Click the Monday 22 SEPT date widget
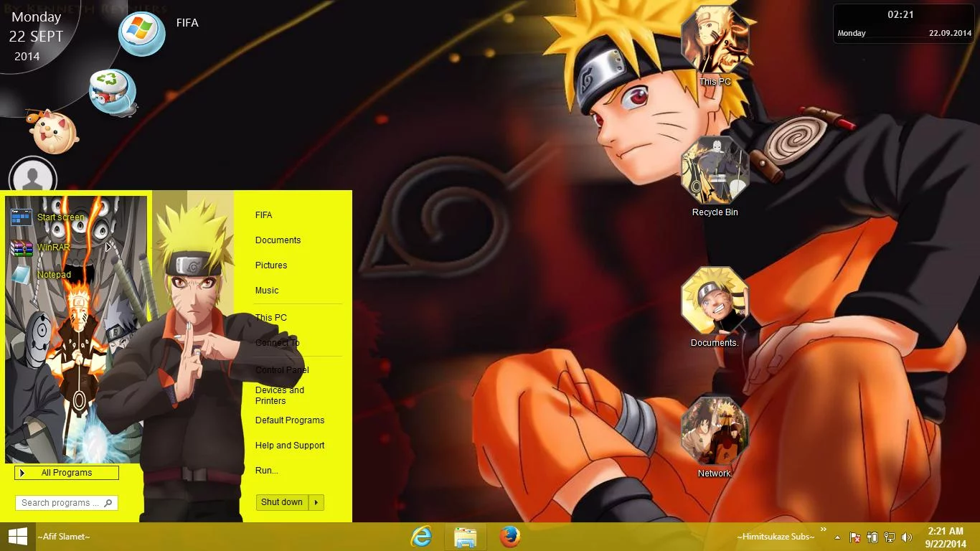Viewport: 980px width, 551px height. [36, 36]
